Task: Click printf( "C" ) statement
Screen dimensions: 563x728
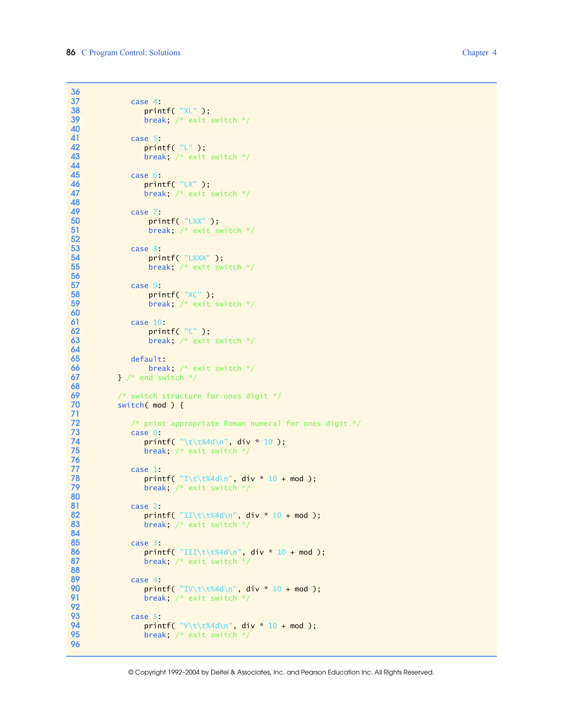Action: (x=180, y=332)
